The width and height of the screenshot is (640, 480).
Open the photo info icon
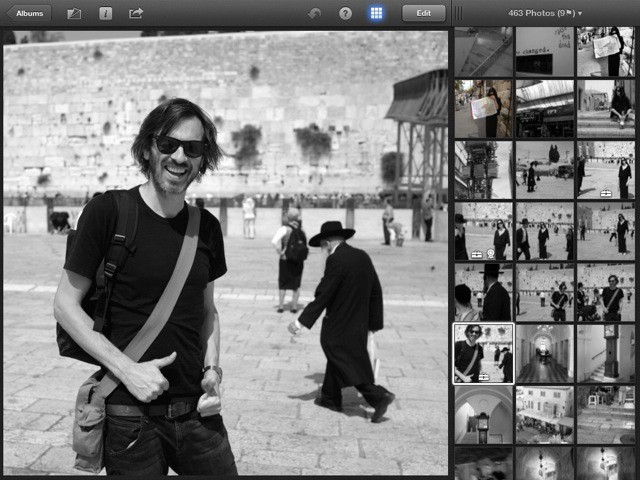[x=105, y=13]
